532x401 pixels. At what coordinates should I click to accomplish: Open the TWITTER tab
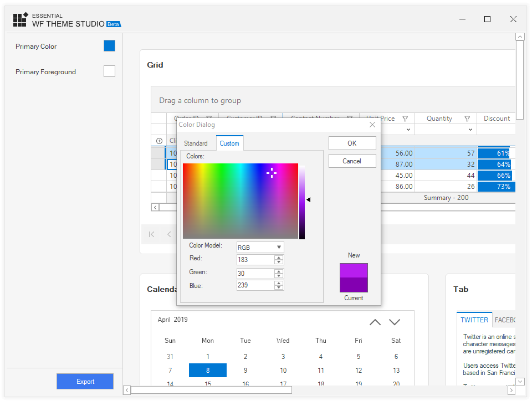point(474,320)
